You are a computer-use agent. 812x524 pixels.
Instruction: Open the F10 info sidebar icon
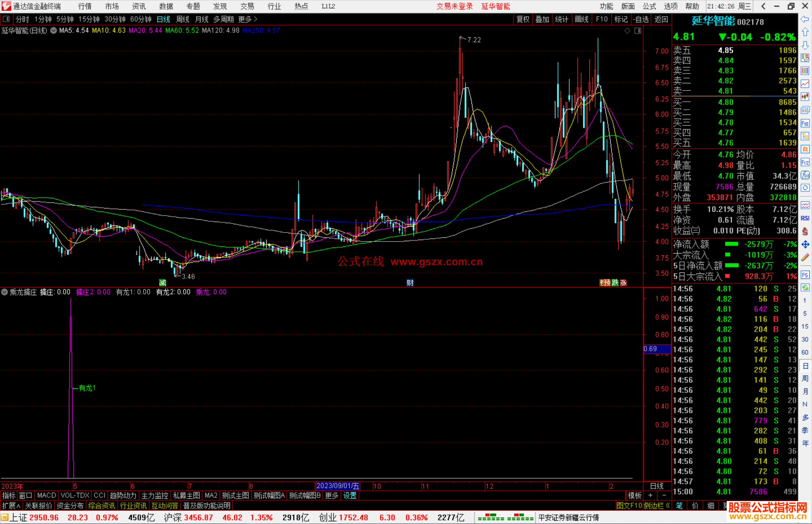[805, 123]
